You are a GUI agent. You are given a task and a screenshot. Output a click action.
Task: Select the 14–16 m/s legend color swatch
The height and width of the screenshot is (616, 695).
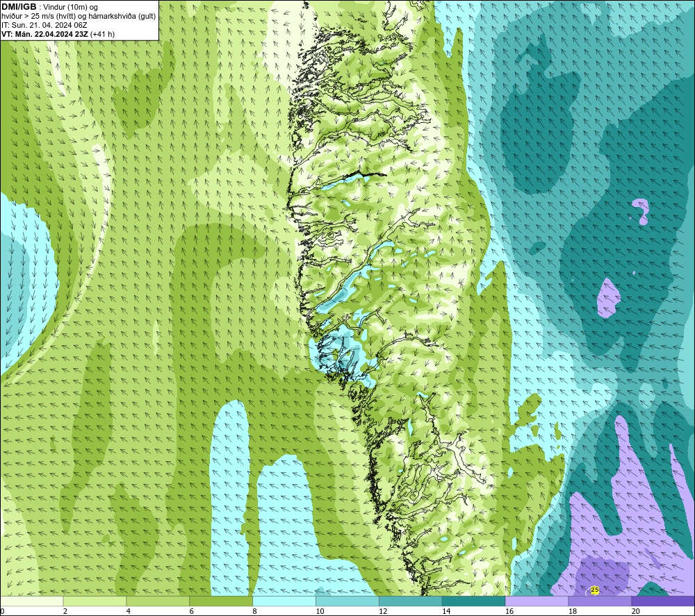point(473,601)
